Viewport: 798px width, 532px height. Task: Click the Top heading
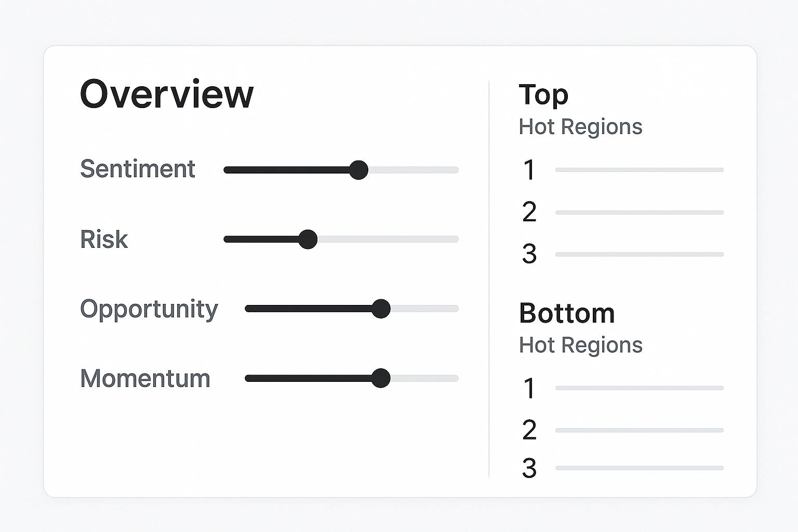[x=543, y=95]
